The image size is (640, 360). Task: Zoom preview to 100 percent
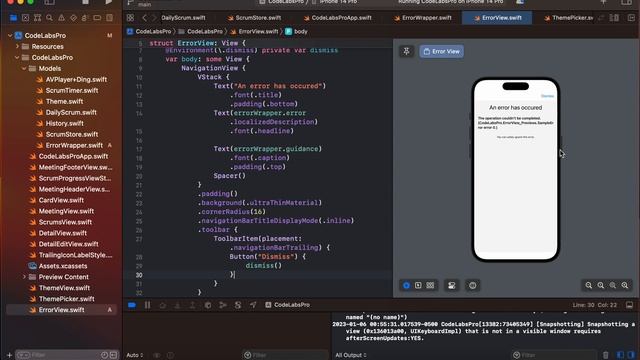601,285
